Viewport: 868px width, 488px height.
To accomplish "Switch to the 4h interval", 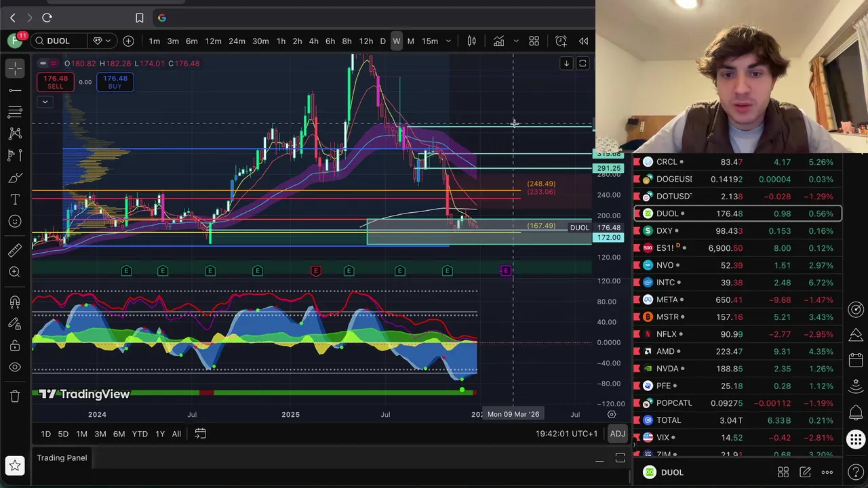I will (x=313, y=41).
